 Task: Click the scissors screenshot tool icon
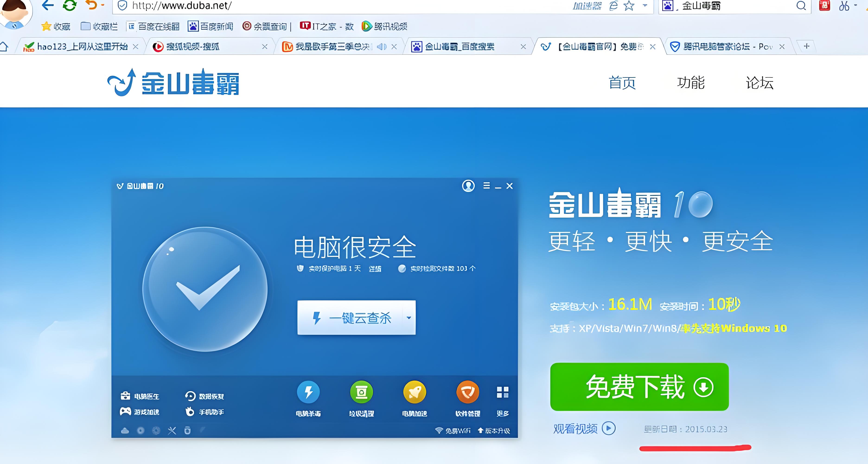point(844,6)
